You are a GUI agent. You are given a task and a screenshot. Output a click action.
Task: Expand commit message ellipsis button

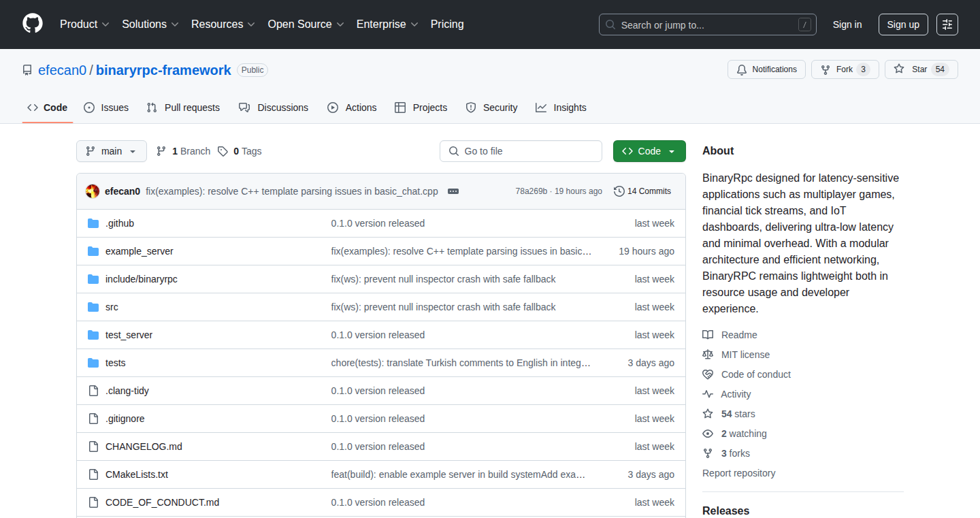click(x=453, y=191)
